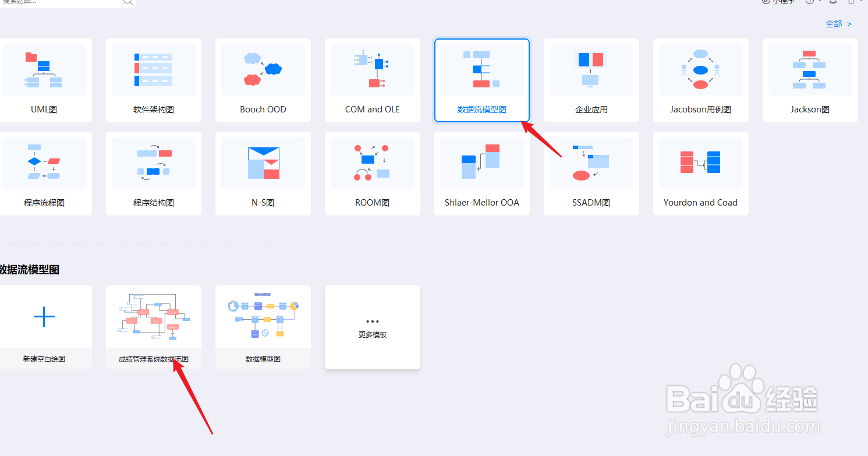868x456 pixels.
Task: Open the help icon in the top bar
Action: point(810,2)
